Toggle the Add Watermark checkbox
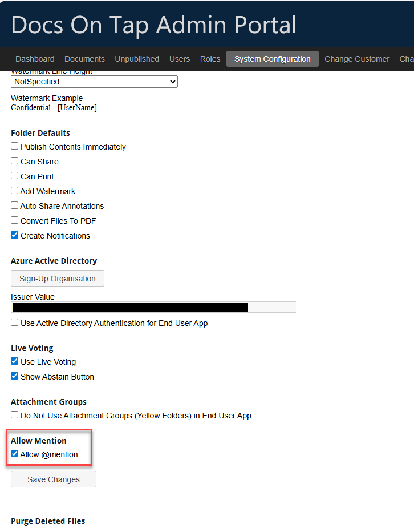The height and width of the screenshot is (532, 414). 14,190
